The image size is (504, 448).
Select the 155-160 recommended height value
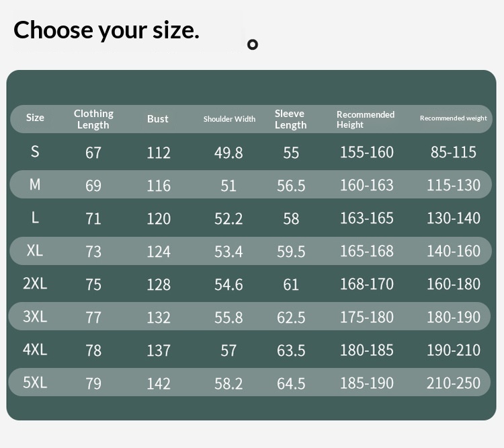(x=367, y=152)
